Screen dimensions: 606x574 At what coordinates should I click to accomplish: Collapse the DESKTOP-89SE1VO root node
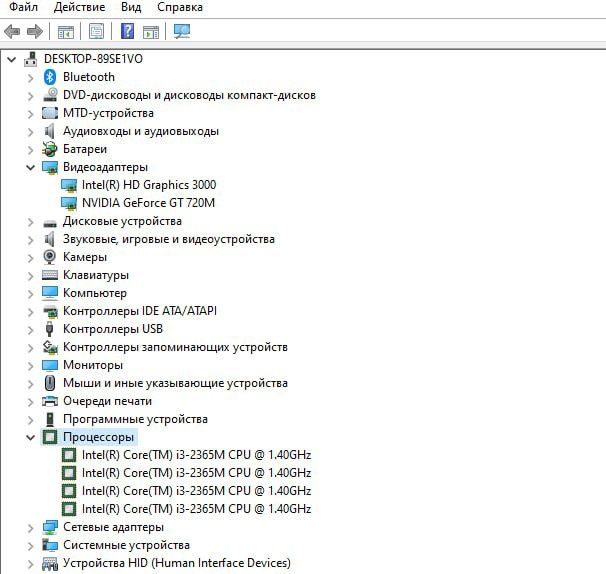[12, 59]
